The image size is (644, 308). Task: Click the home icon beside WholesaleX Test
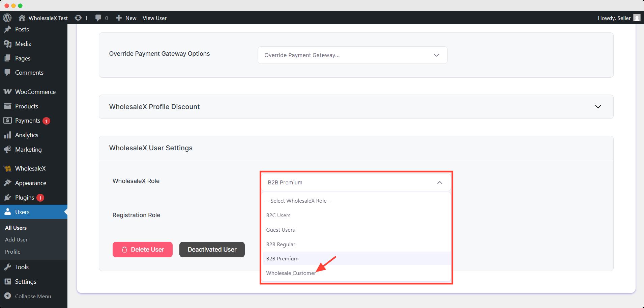[22, 18]
